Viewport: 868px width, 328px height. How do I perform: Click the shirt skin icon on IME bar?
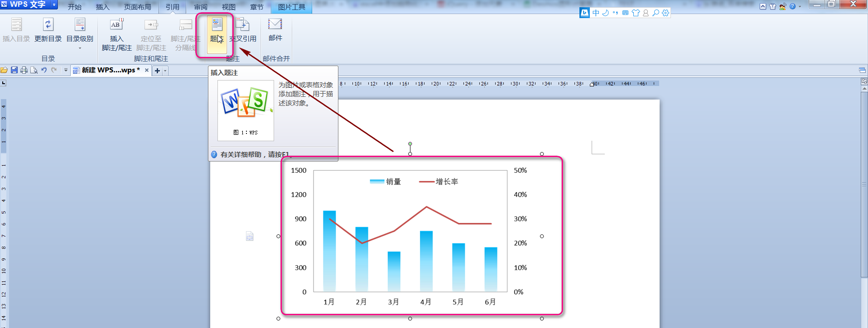[x=636, y=13]
